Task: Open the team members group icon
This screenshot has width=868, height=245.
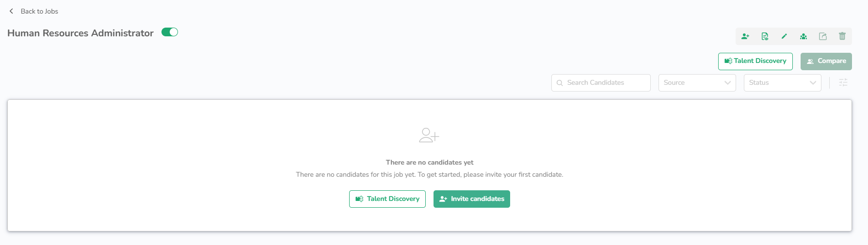Action: coord(804,36)
